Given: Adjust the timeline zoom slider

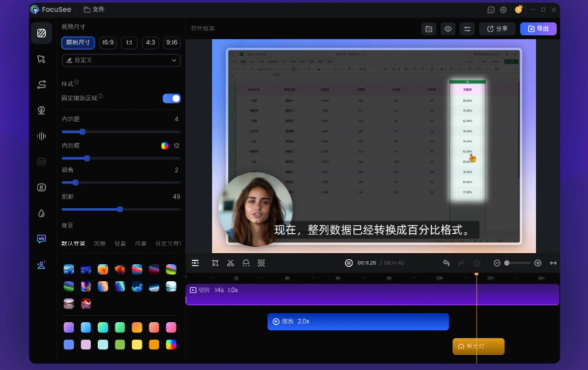Looking at the screenshot, I should coord(518,263).
